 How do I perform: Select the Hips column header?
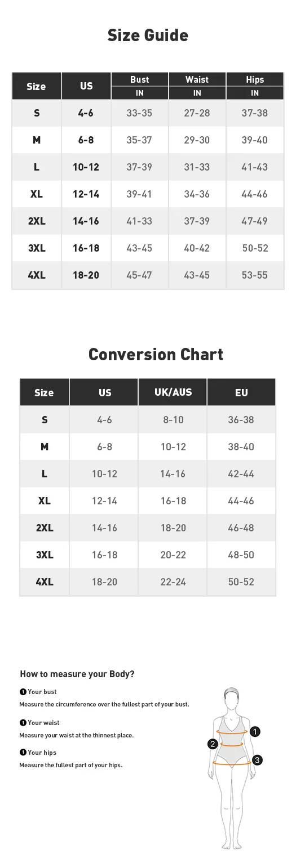(255, 79)
